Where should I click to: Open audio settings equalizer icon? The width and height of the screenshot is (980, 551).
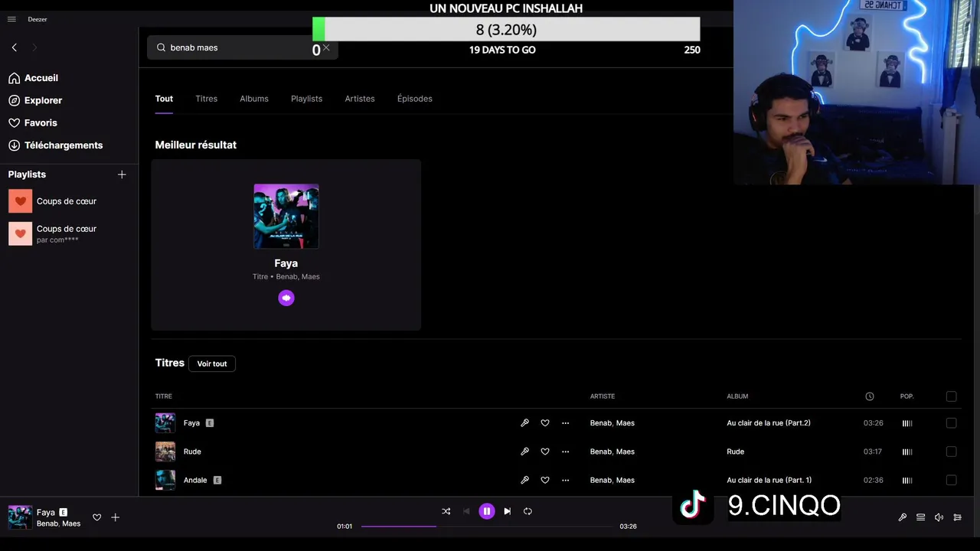coord(958,517)
